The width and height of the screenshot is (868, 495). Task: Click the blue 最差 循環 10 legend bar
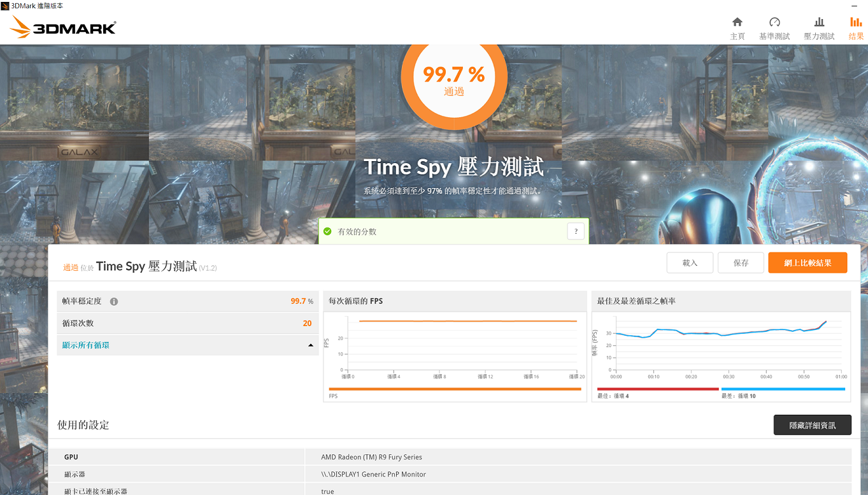[783, 389]
